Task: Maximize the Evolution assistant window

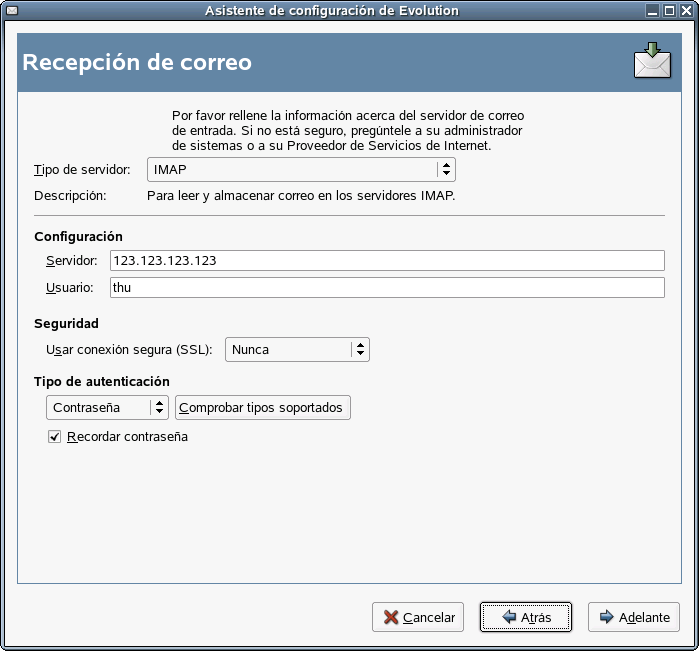Action: [669, 11]
